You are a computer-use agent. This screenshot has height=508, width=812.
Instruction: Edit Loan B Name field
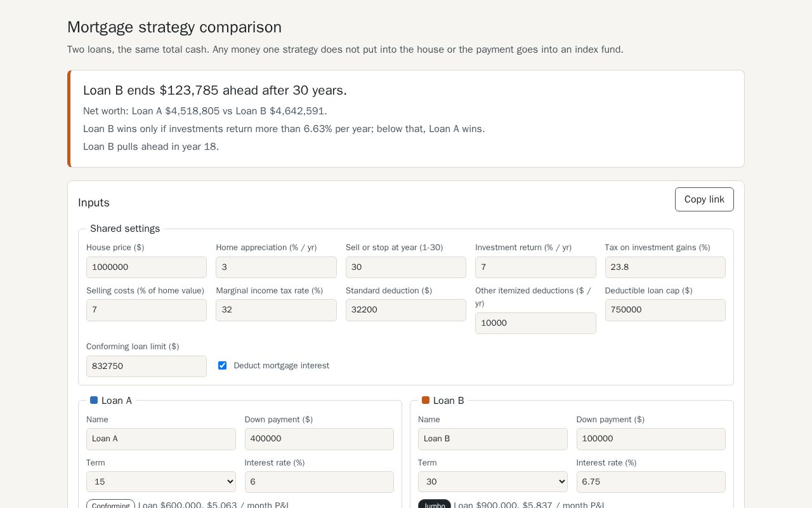pos(493,439)
